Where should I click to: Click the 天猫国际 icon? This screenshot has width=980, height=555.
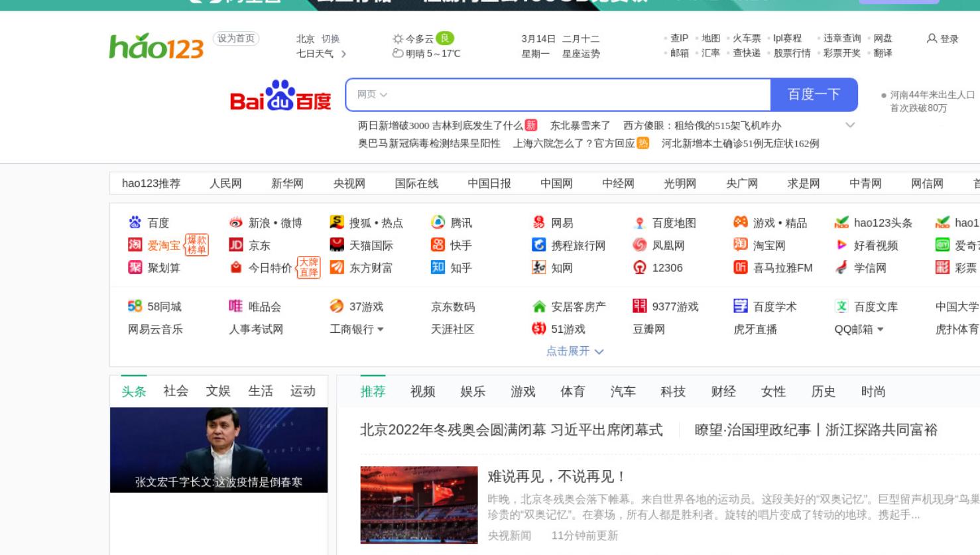coord(337,245)
